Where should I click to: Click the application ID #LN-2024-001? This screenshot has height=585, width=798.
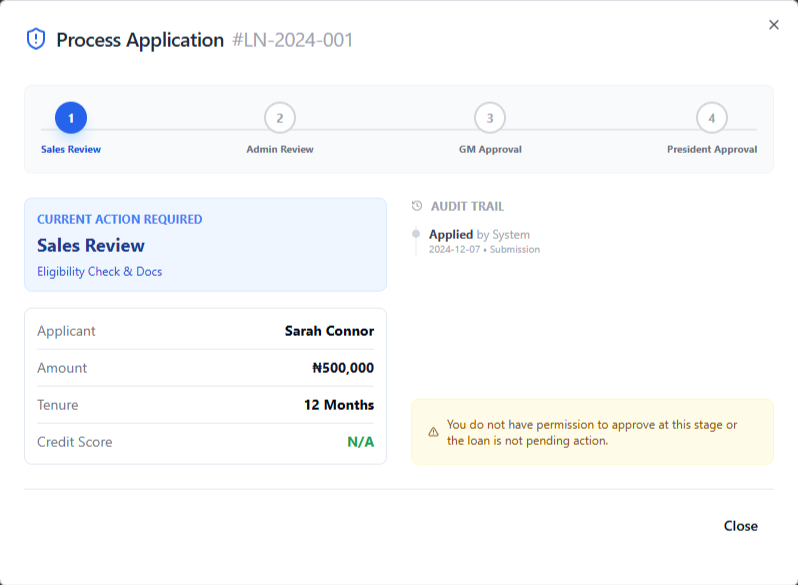292,40
